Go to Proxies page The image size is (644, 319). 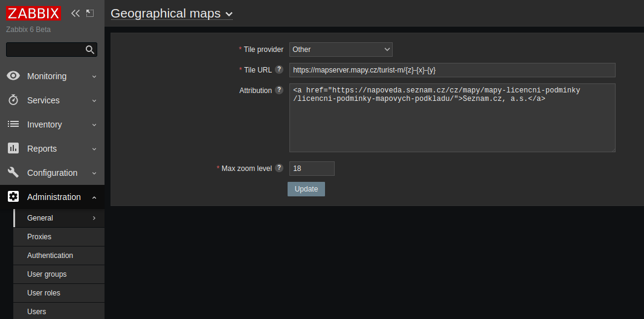[59, 237]
